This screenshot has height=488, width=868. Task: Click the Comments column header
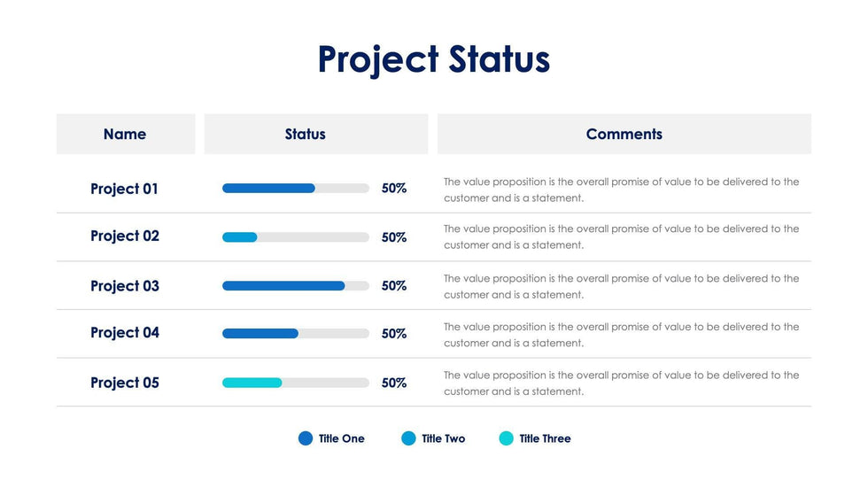click(x=624, y=135)
